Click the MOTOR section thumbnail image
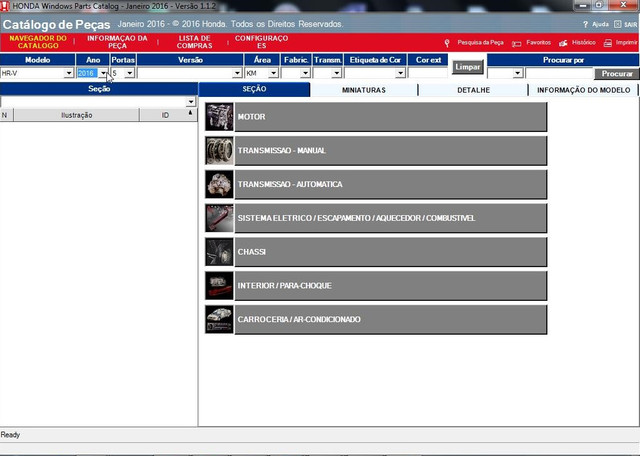Screen dimensions: 640x456 (x=219, y=117)
